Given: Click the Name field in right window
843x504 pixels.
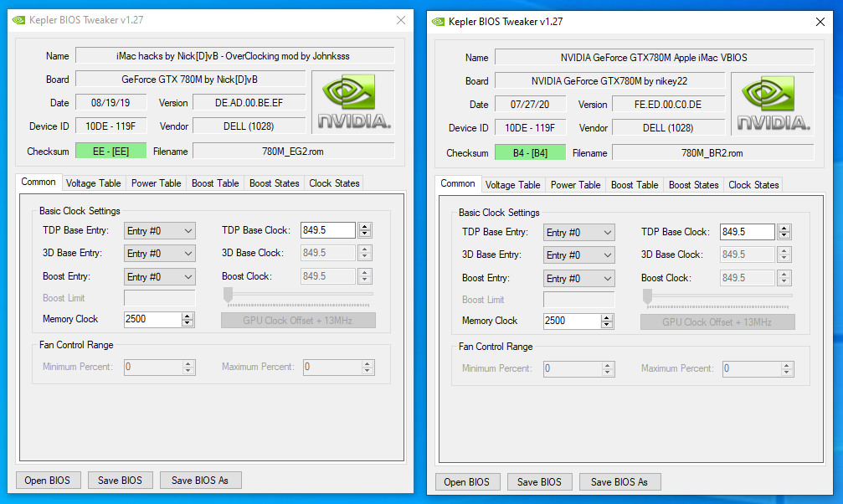Looking at the screenshot, I should [x=655, y=58].
